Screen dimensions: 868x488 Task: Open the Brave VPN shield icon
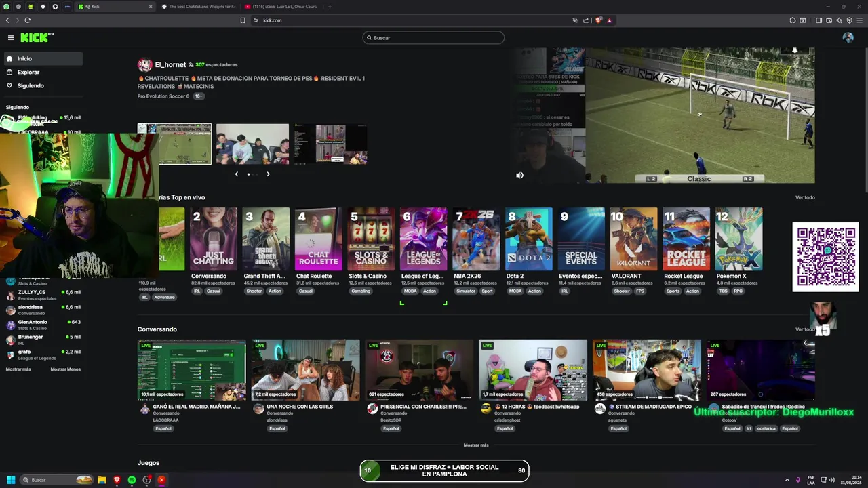(849, 20)
